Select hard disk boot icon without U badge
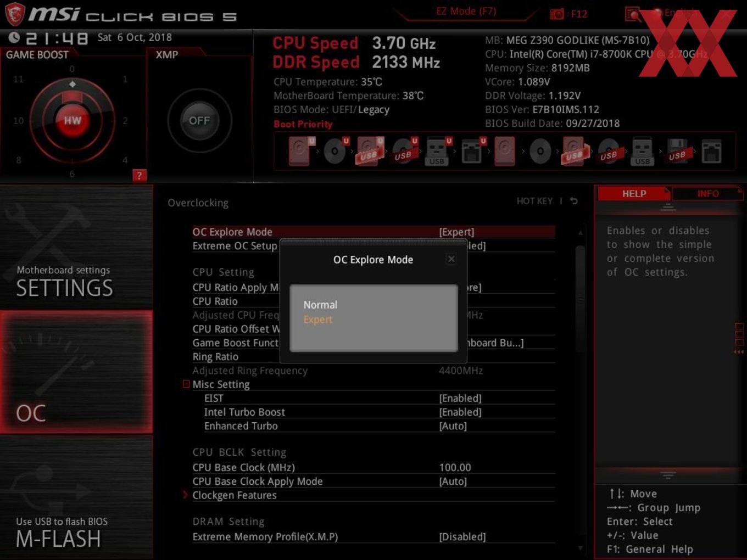 [505, 151]
